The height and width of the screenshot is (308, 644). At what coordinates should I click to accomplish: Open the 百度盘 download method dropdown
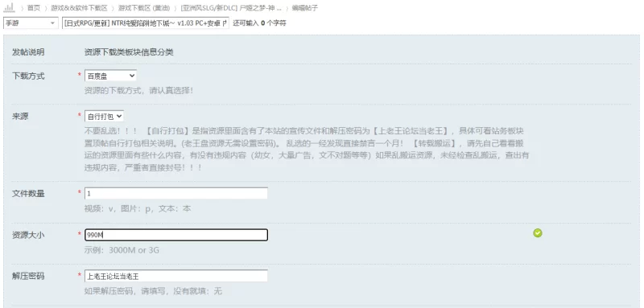tap(110, 76)
